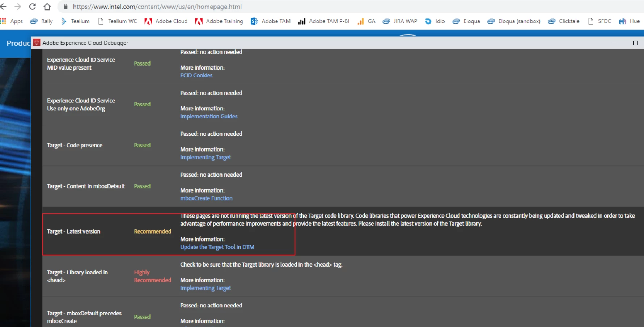Viewport: 644px width, 327px height.
Task: Open the Adobe TAM P-BI bookmark
Action: pos(323,21)
